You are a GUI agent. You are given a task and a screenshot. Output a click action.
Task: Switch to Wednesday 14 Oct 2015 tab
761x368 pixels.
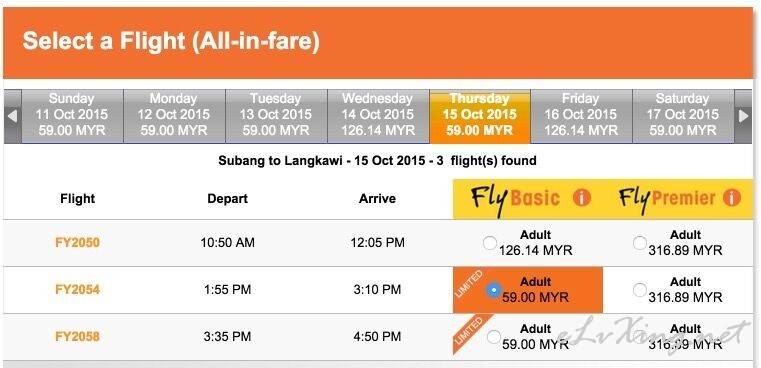click(x=378, y=116)
